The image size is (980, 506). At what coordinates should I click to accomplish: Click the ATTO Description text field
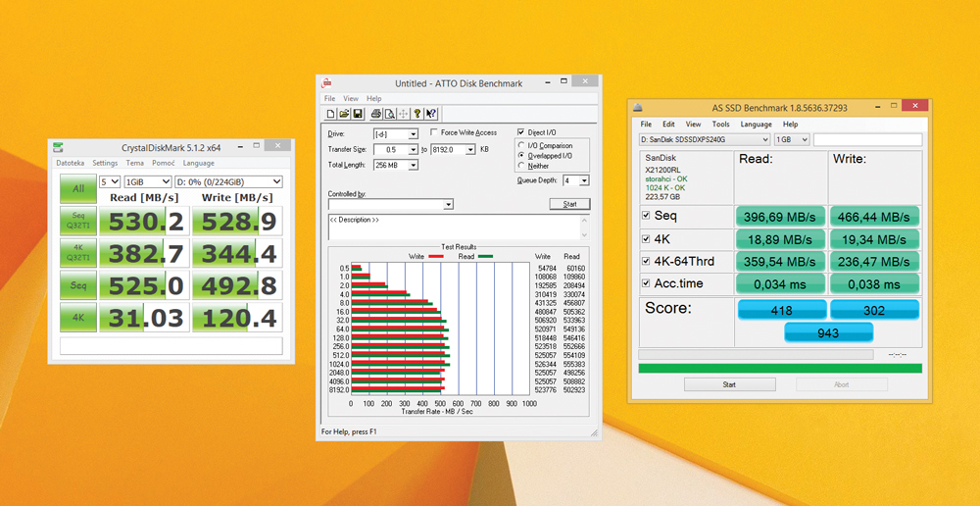click(x=459, y=228)
